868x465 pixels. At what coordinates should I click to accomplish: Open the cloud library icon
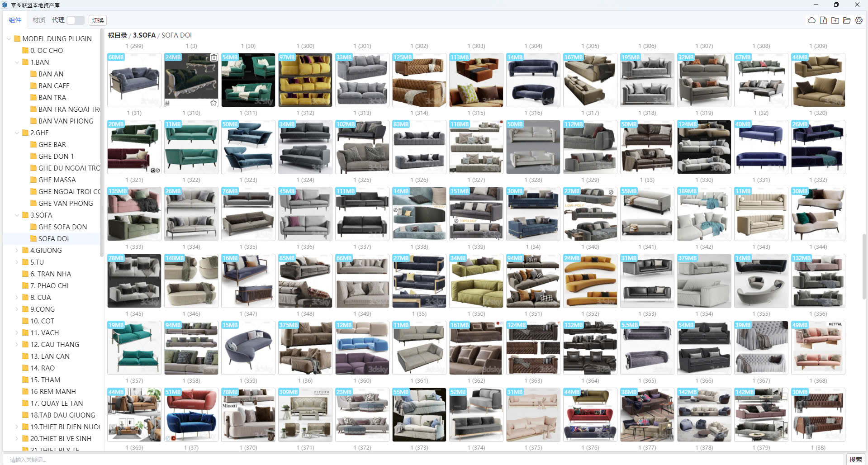[x=811, y=20]
